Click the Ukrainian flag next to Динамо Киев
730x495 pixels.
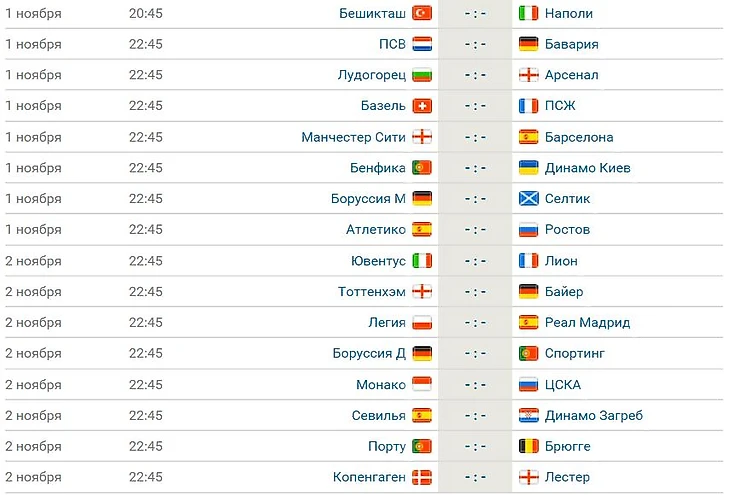(529, 168)
